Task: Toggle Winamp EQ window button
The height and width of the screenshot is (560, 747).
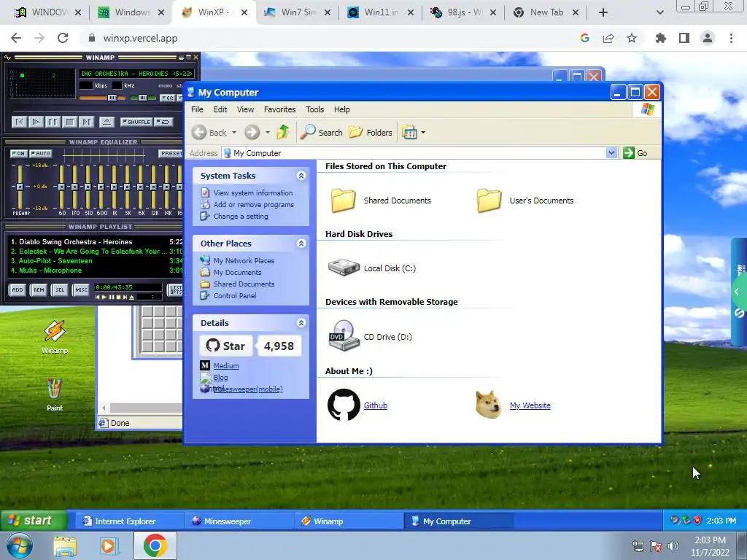Action: (167, 98)
